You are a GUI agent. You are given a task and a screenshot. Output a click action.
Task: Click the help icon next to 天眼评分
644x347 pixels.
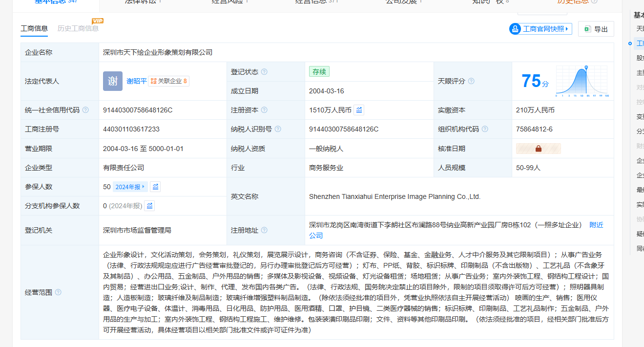coord(471,81)
